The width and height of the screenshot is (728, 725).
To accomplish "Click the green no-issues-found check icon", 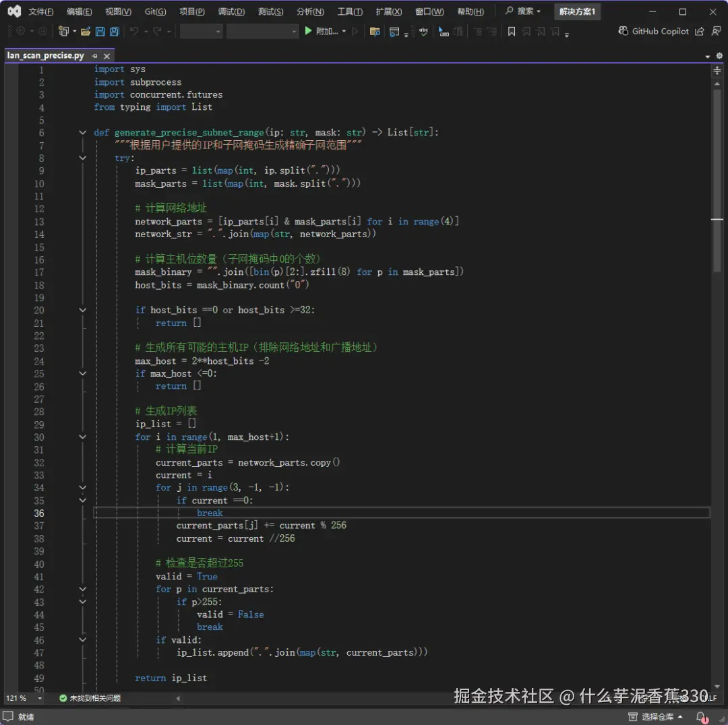I will tap(63, 698).
